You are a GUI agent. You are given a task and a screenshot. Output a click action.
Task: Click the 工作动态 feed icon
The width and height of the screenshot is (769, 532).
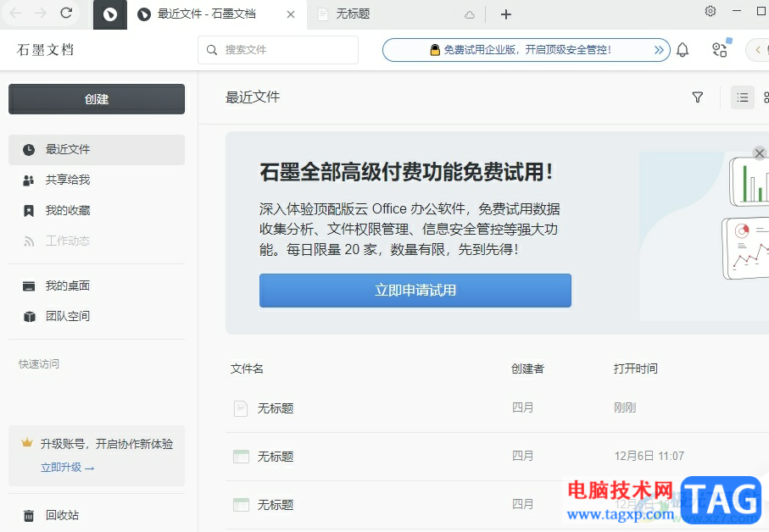click(x=30, y=241)
